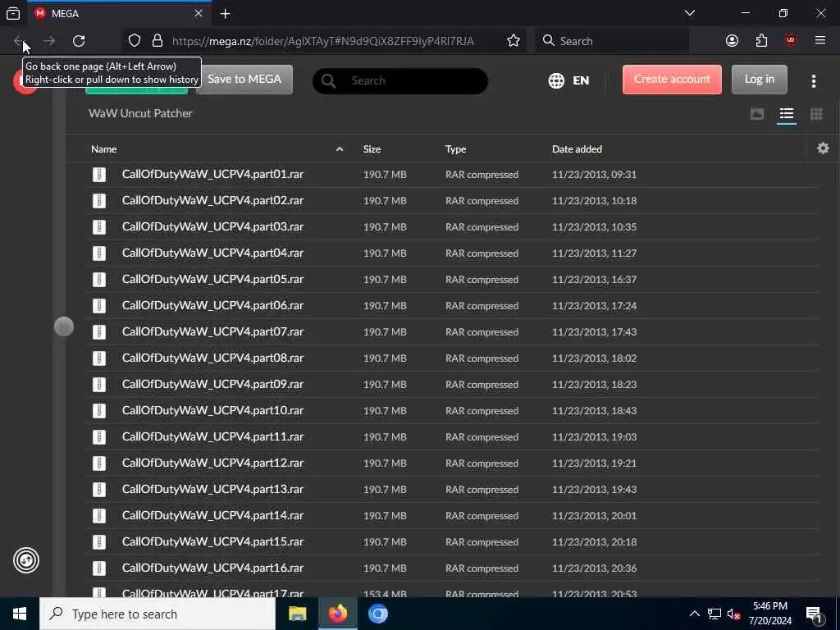Open a new tab with the plus icon
The height and width of the screenshot is (630, 840).
(x=225, y=14)
